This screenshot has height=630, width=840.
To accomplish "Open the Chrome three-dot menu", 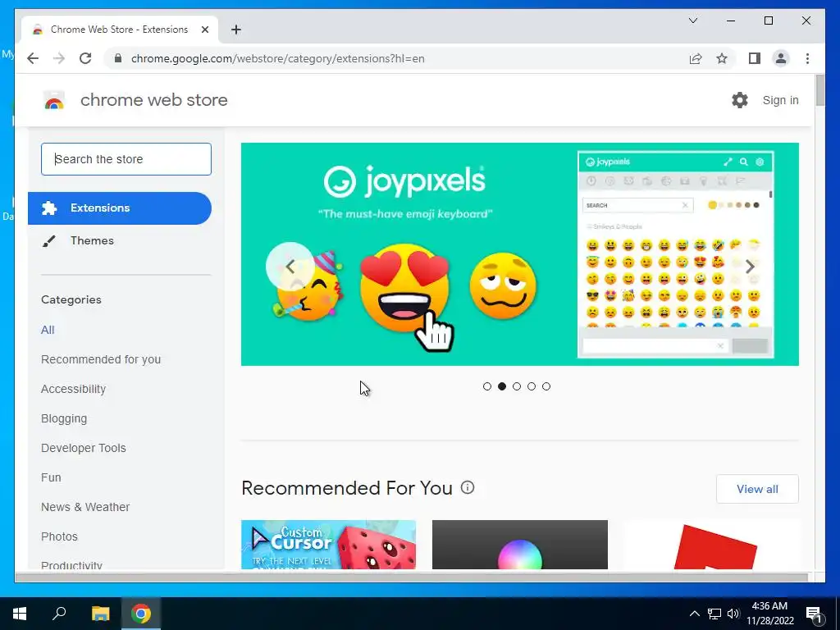I will [807, 58].
